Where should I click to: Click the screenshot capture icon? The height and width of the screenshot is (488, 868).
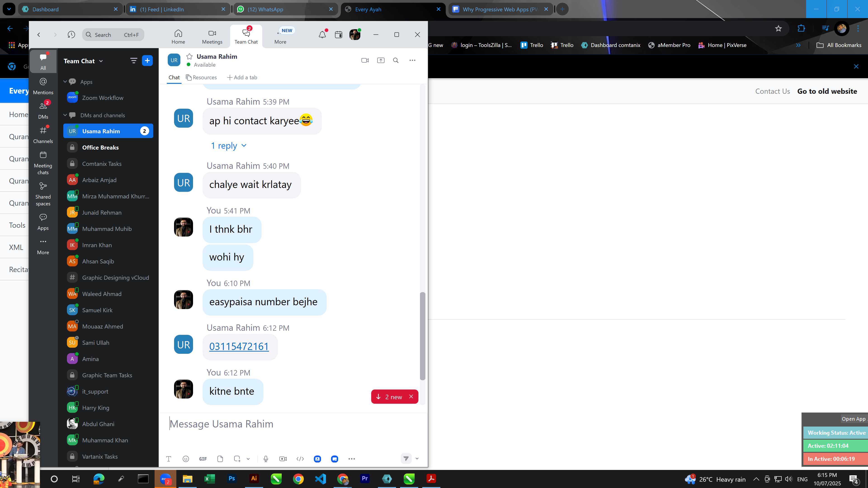click(x=237, y=459)
